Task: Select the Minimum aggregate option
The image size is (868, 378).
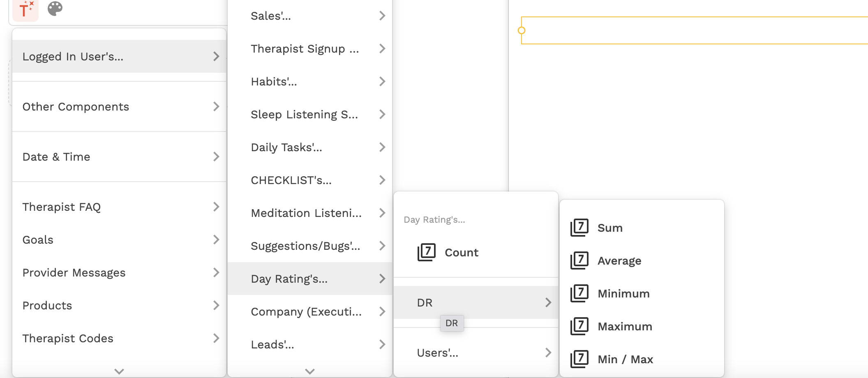Action: [x=623, y=294]
